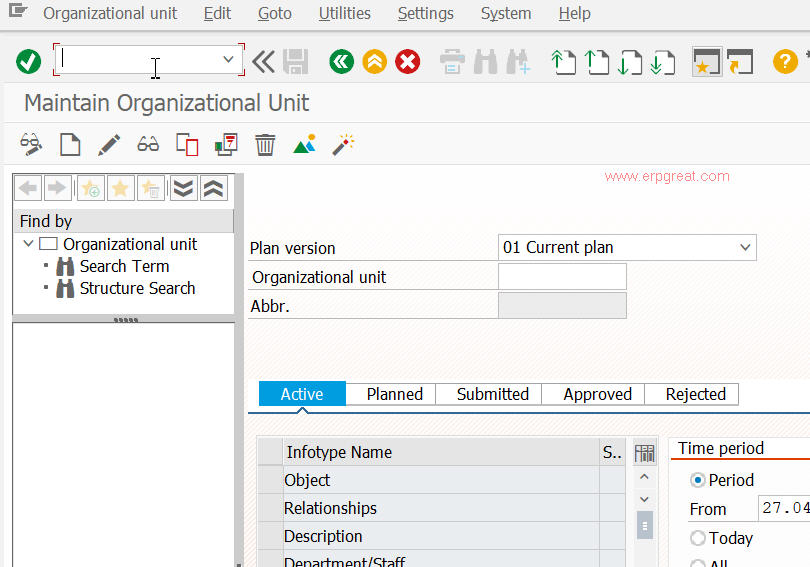Open the infotype table settings icon
The width and height of the screenshot is (810, 567).
[644, 453]
